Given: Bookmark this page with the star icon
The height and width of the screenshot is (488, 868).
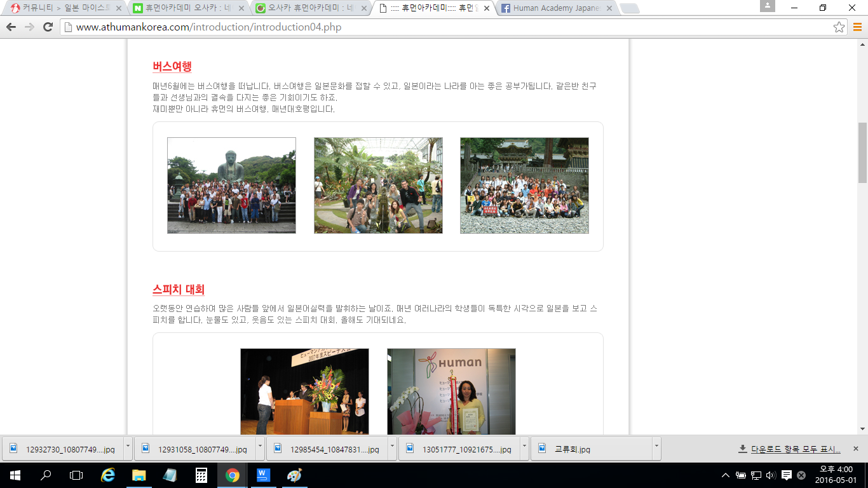Looking at the screenshot, I should (x=839, y=27).
